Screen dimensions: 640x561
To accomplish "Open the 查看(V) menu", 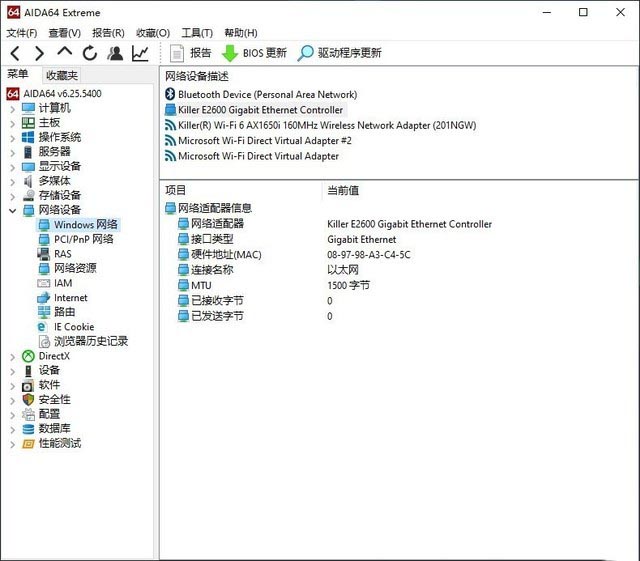I will coord(64,33).
